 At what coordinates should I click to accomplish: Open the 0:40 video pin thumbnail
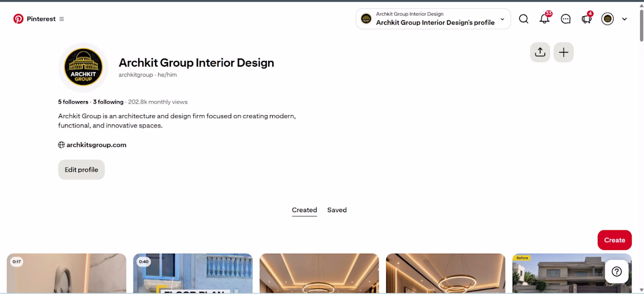(193, 273)
